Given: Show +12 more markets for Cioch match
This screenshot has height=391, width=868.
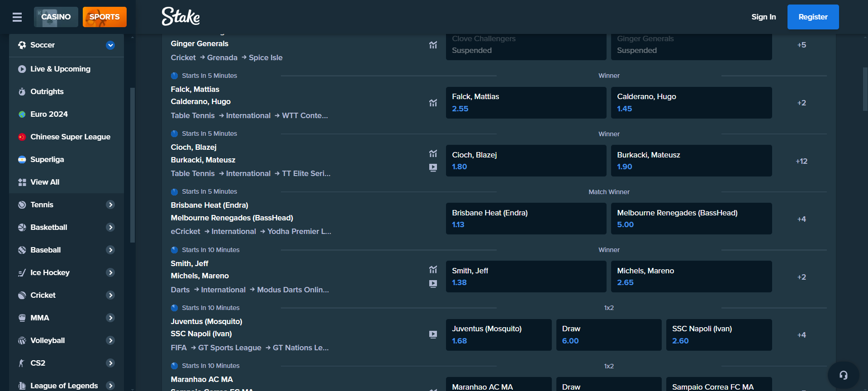Looking at the screenshot, I should pyautogui.click(x=802, y=161).
